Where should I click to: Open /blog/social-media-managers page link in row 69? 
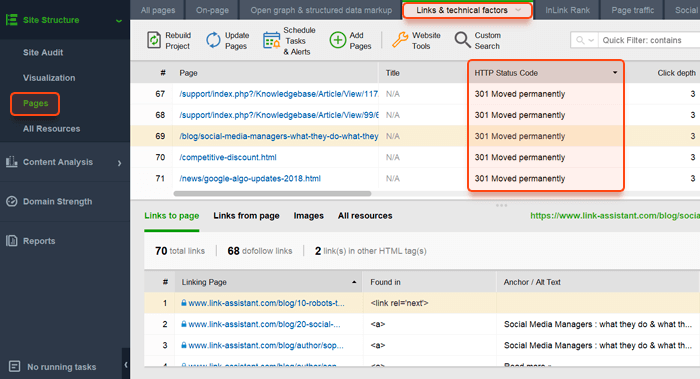point(279,136)
